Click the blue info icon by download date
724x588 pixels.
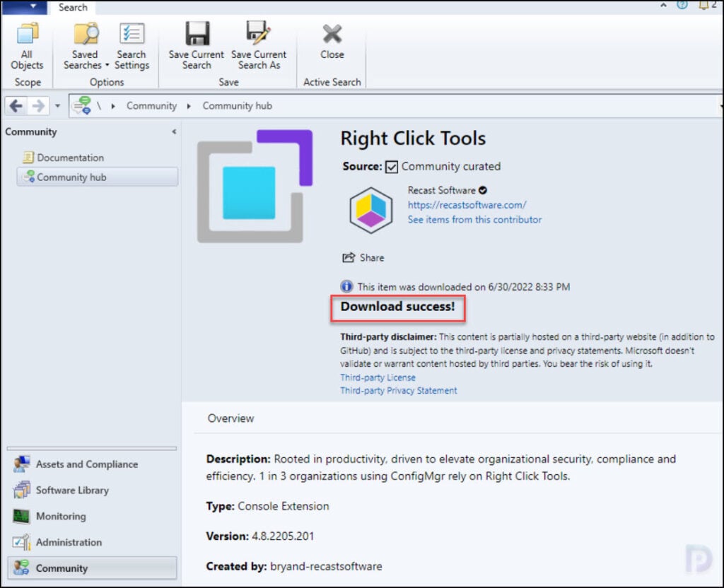tap(346, 287)
